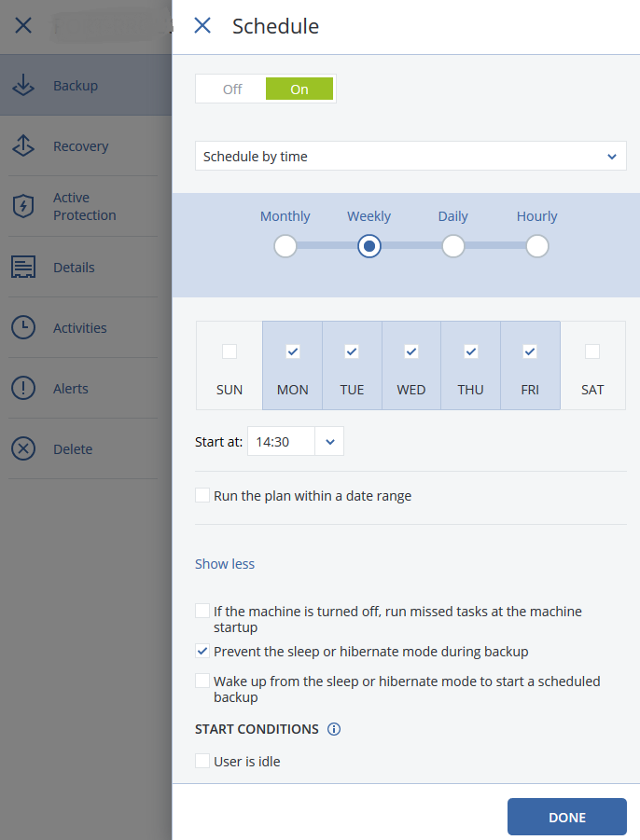
Task: Open the Alerts menu item label
Action: [71, 389]
